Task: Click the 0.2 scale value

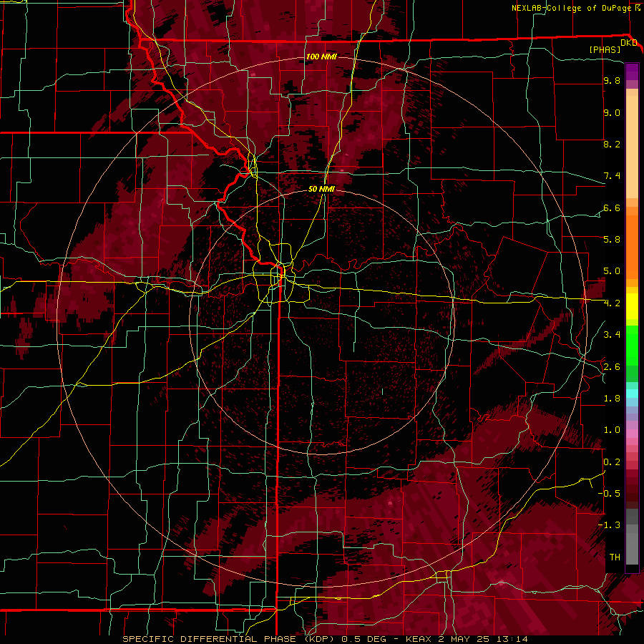Action: (x=612, y=462)
